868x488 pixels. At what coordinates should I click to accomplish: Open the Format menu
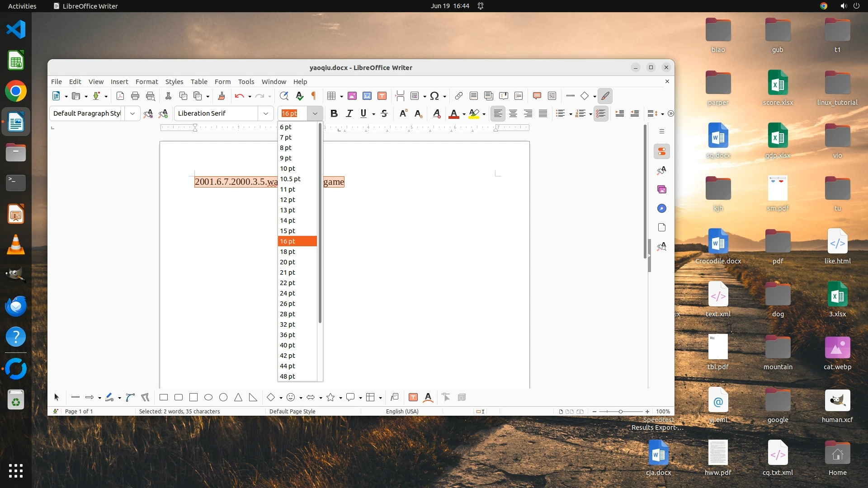[x=146, y=82]
